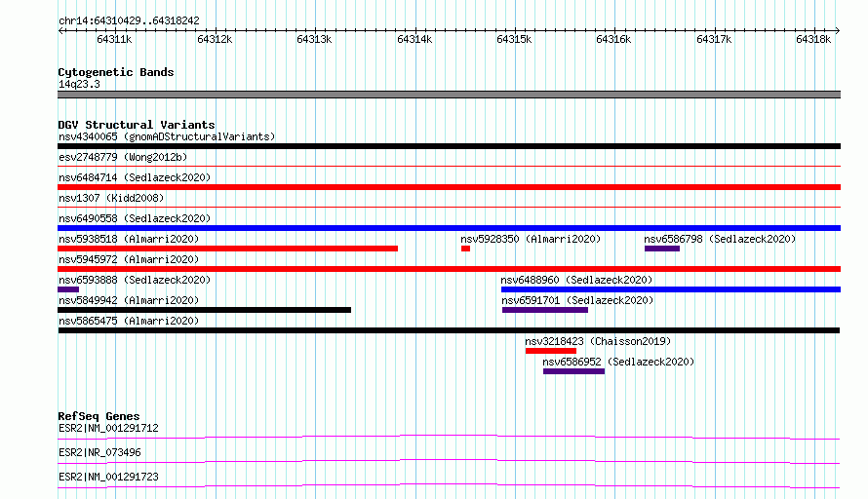This screenshot has width=868, height=499.
Task: Select the black nsv5849942 variant bar
Action: pyautogui.click(x=204, y=310)
